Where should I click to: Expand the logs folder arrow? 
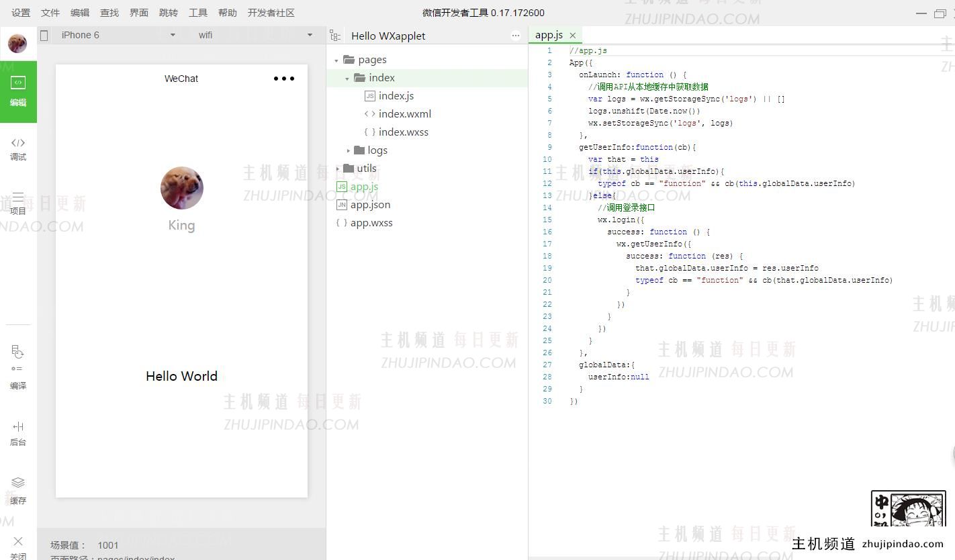(348, 150)
